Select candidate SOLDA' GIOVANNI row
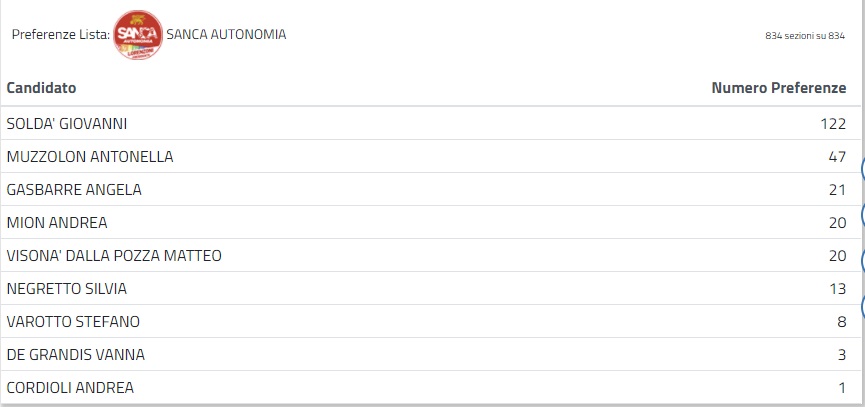 (x=67, y=124)
